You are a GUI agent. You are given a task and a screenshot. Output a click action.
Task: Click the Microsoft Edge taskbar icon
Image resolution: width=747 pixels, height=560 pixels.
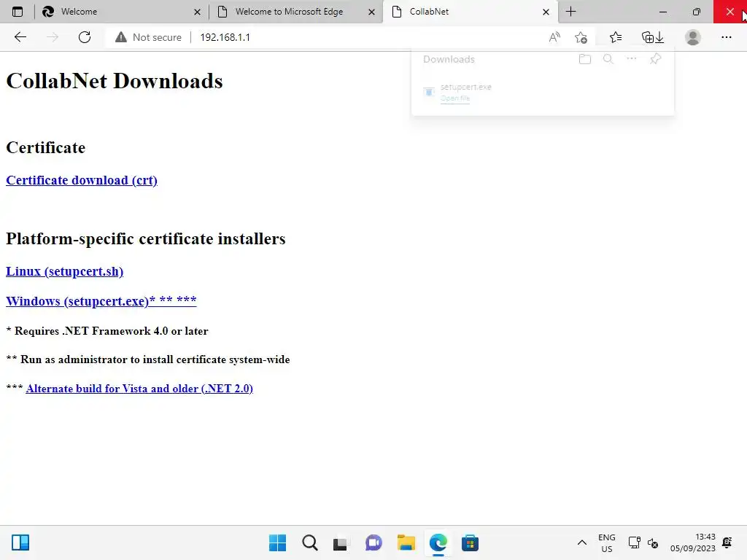[x=438, y=542]
